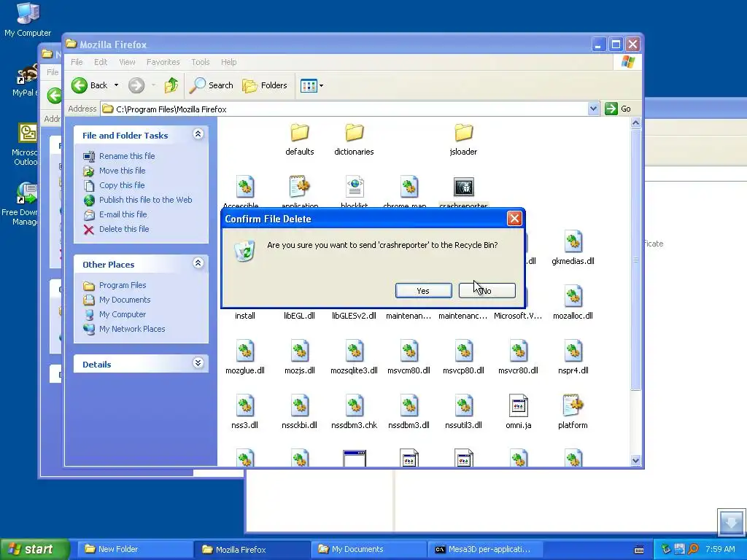
Task: Select the nssdbm3.dll file
Action: tap(409, 413)
